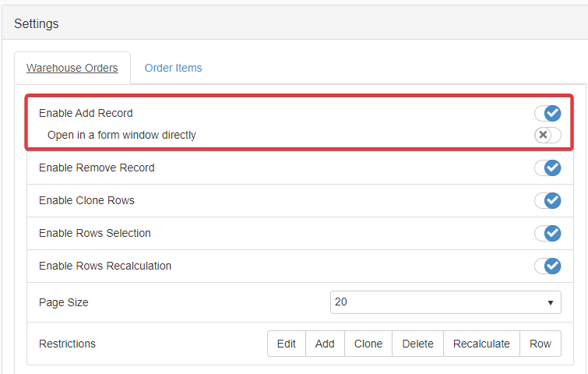The height and width of the screenshot is (374, 588).
Task: Click the Restrictions label text
Action: (67, 344)
